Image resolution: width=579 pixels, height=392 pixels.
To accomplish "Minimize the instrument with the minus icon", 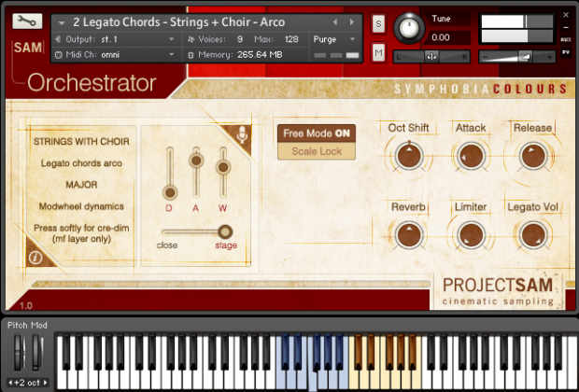I will click(x=566, y=28).
